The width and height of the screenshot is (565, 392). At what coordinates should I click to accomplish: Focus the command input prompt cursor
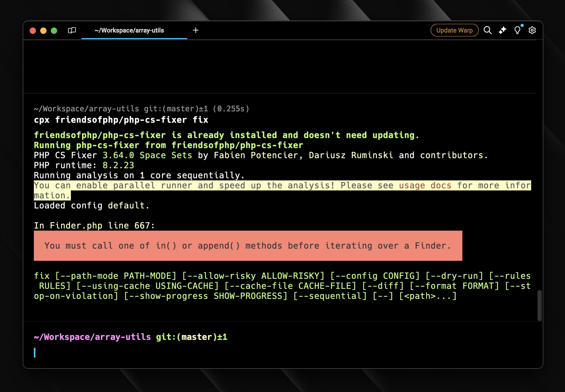tap(35, 353)
